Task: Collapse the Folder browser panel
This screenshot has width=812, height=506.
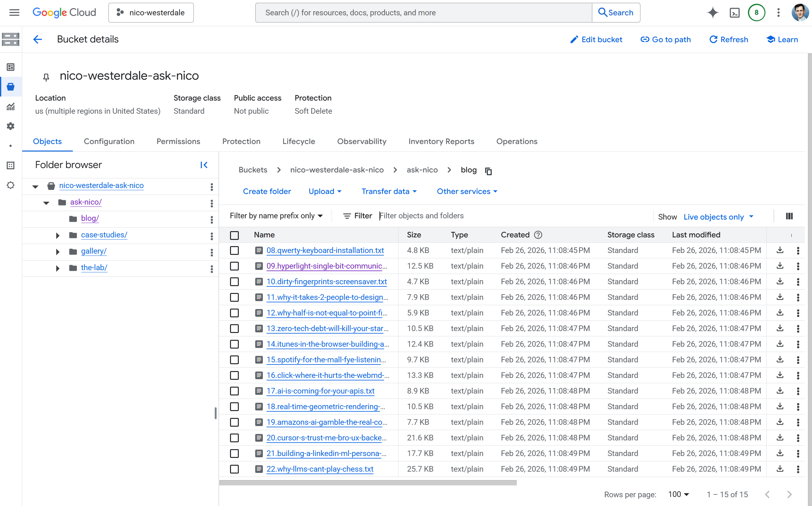Action: click(204, 165)
